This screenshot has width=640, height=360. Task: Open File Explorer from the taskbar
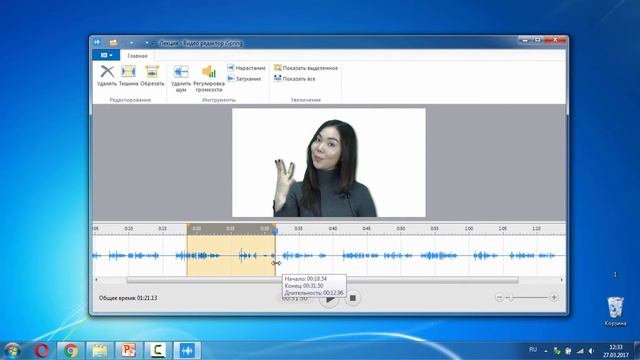100,350
